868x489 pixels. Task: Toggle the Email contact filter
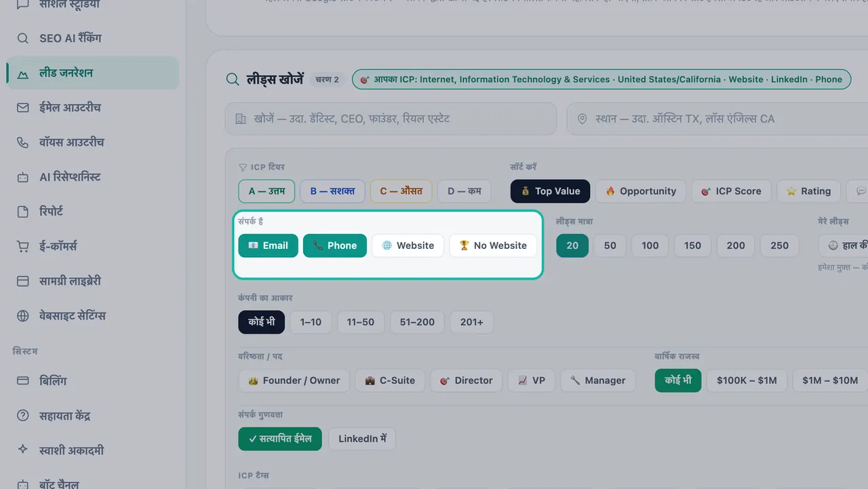tap(268, 246)
